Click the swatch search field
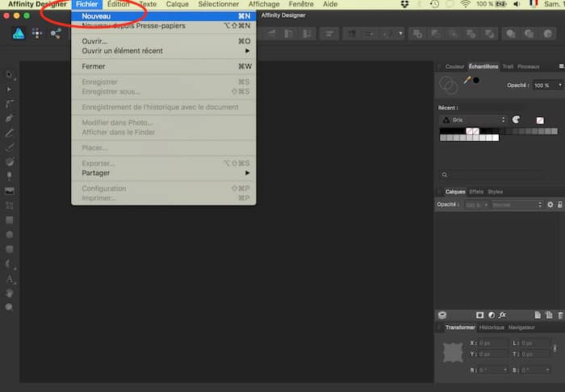Image resolution: width=565 pixels, height=392 pixels. click(492, 175)
